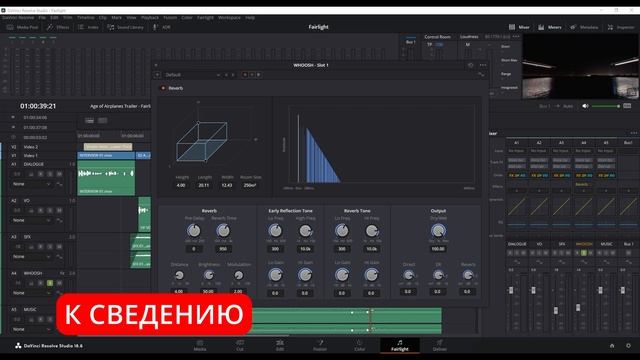Open the Index panel
Screen dimensions: 640x360
(x=88, y=27)
